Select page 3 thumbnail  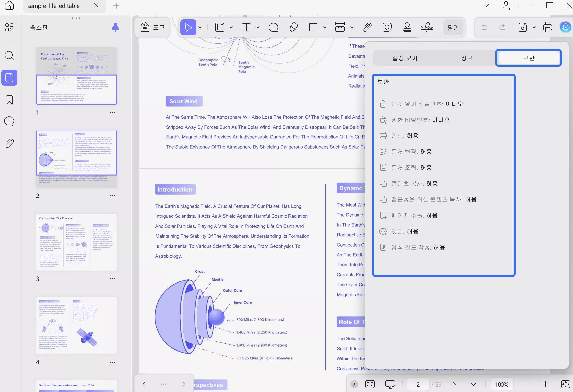76,242
